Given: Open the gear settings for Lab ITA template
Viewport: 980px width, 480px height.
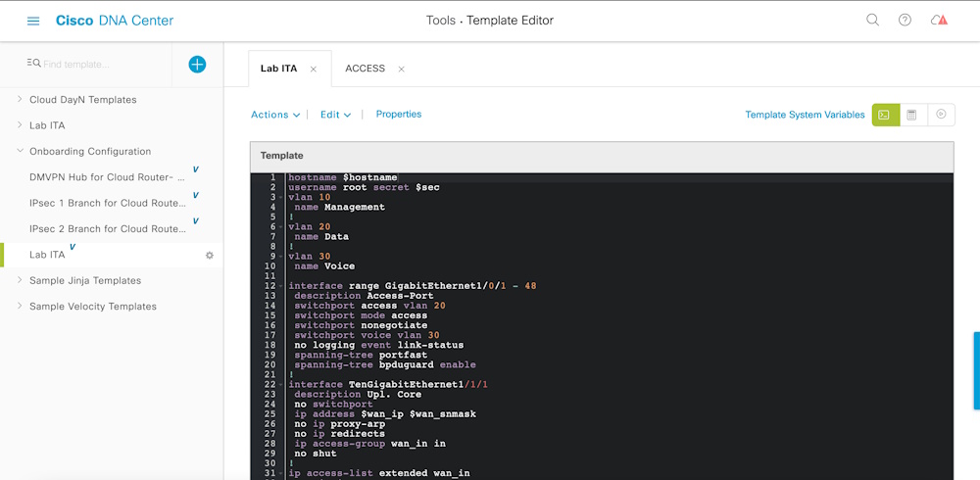Looking at the screenshot, I should (x=210, y=255).
